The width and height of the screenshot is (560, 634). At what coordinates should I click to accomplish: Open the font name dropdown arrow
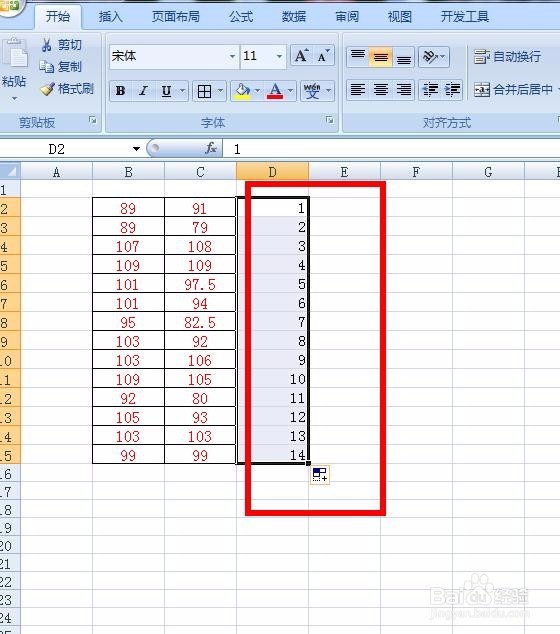[x=232, y=56]
